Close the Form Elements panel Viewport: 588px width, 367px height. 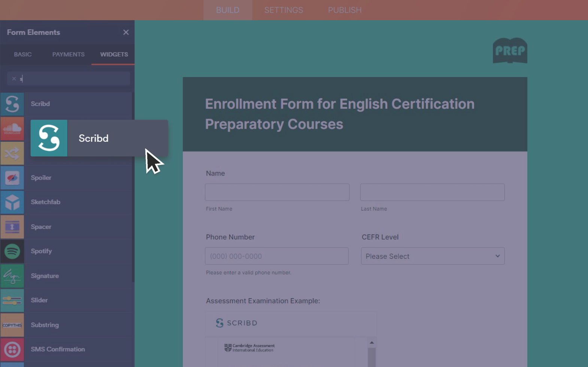pyautogui.click(x=126, y=33)
